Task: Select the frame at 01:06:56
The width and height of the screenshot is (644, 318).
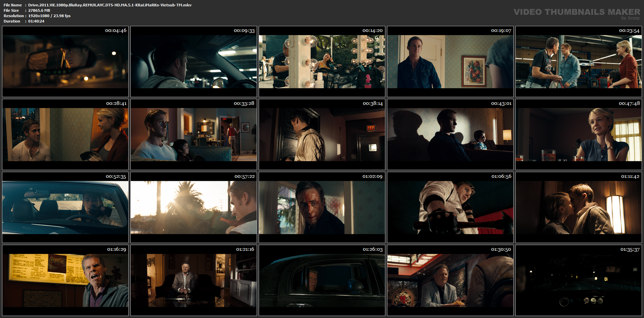Action: click(450, 207)
